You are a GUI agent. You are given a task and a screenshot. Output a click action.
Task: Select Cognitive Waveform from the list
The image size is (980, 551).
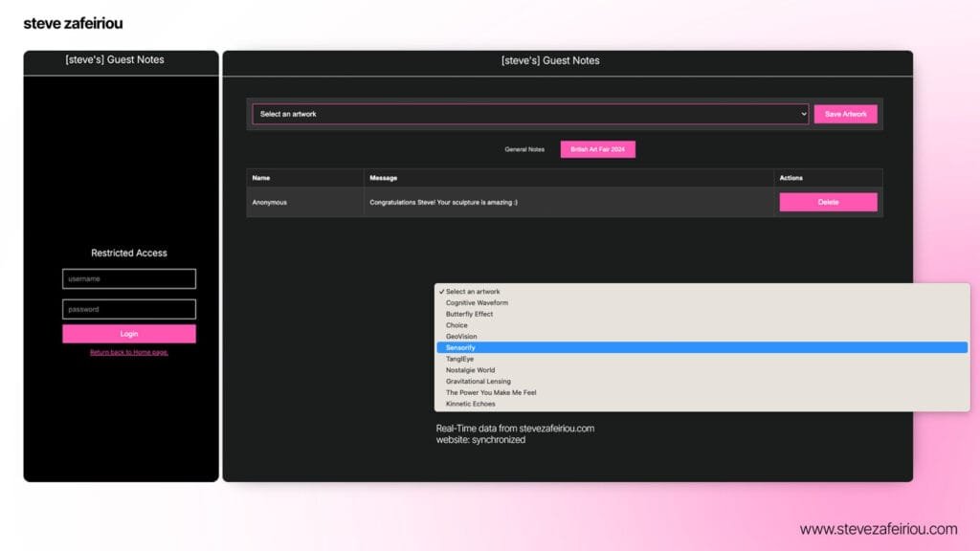pyautogui.click(x=702, y=302)
